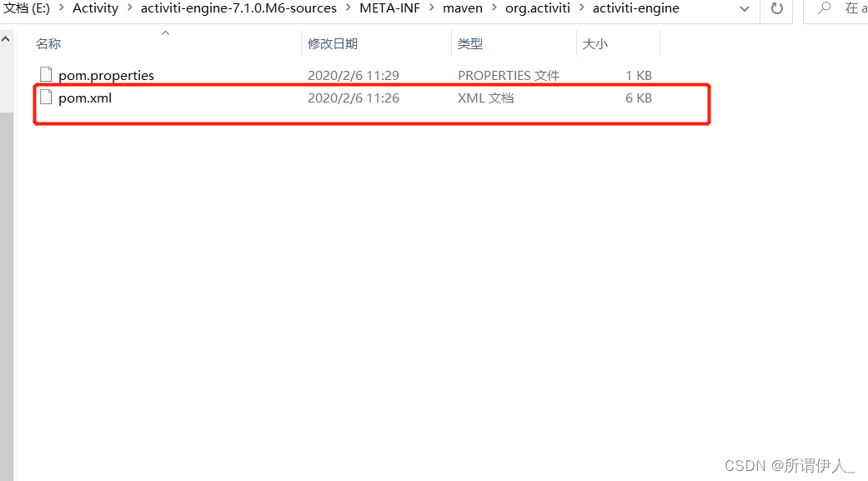Image resolution: width=868 pixels, height=481 pixels.
Task: Open the pom.xml document icon
Action: pyautogui.click(x=46, y=98)
